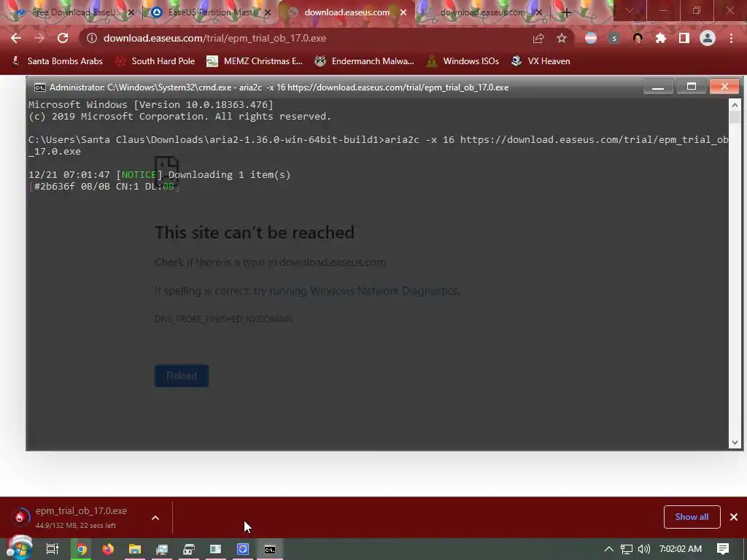
Task: Open the Extensions puzzle piece menu
Action: click(661, 38)
